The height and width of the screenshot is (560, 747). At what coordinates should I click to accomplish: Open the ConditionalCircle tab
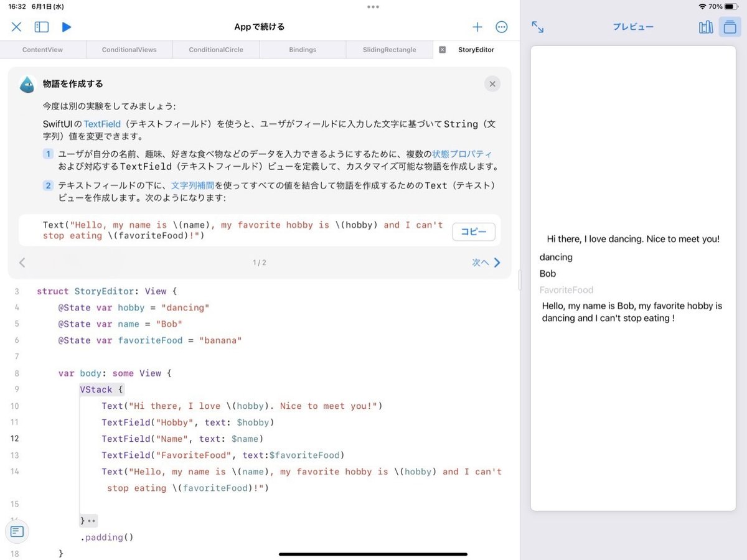pos(216,50)
